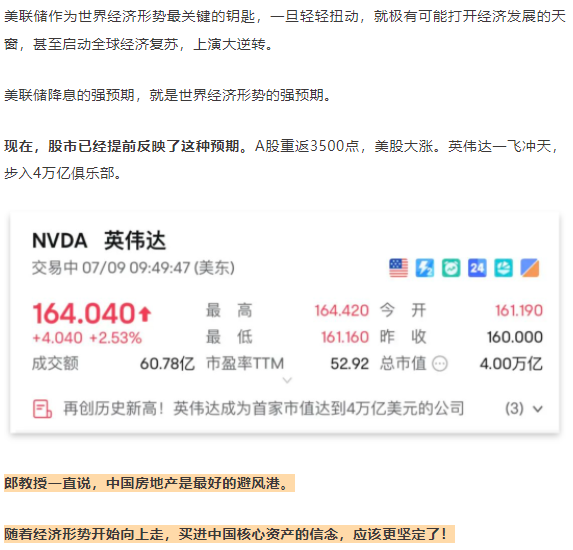This screenshot has height=550, width=573.
Task: Click the US flag market icon
Action: click(398, 268)
